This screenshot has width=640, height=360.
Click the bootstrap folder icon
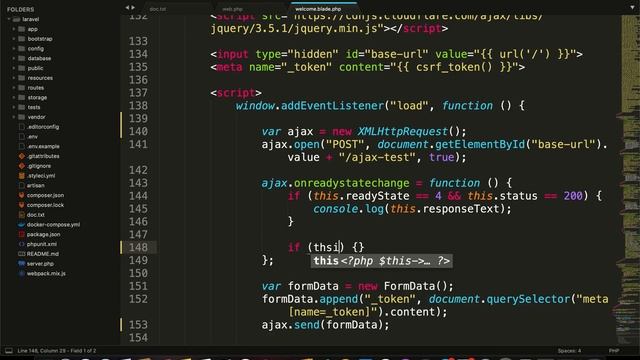pos(22,39)
